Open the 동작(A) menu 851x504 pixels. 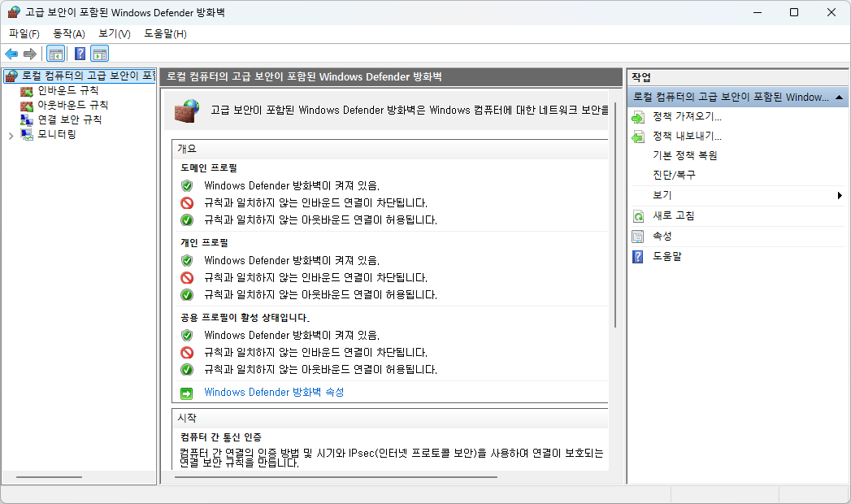coord(69,33)
